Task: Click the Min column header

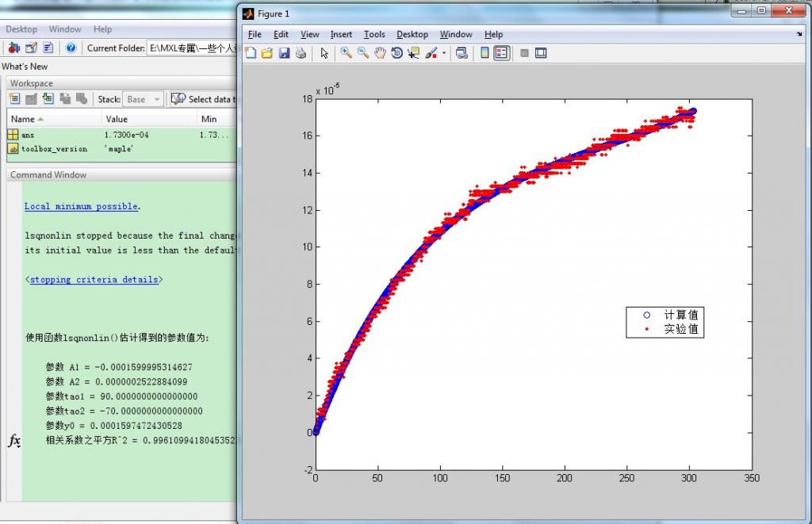Action: (x=216, y=119)
